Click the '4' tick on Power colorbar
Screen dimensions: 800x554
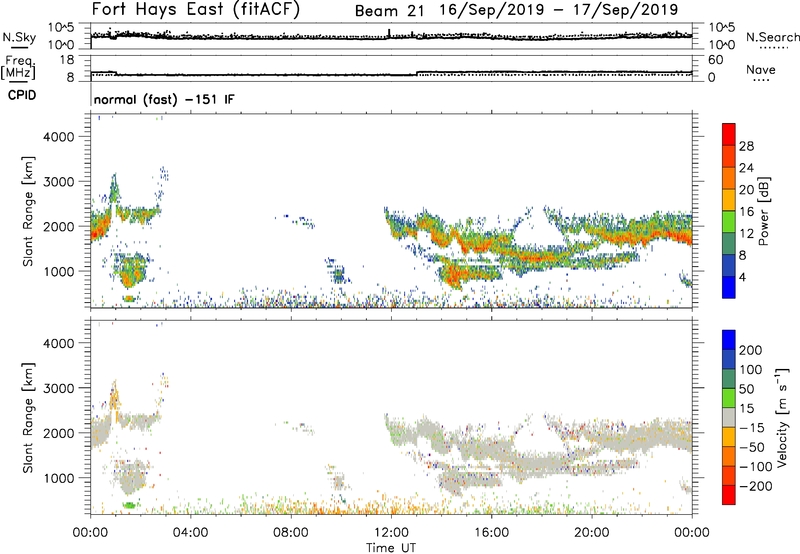point(743,278)
